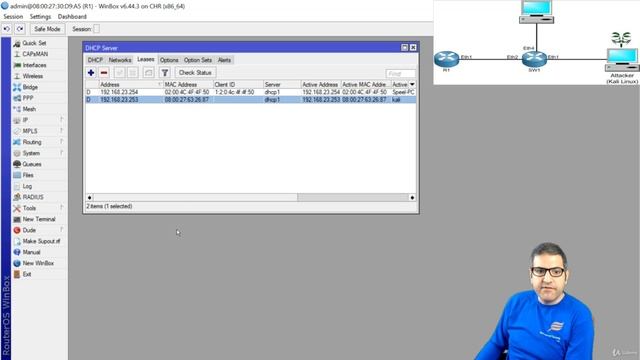Click the Enable checkmark toolbar icon
This screenshot has height=360, width=640.
(x=120, y=73)
